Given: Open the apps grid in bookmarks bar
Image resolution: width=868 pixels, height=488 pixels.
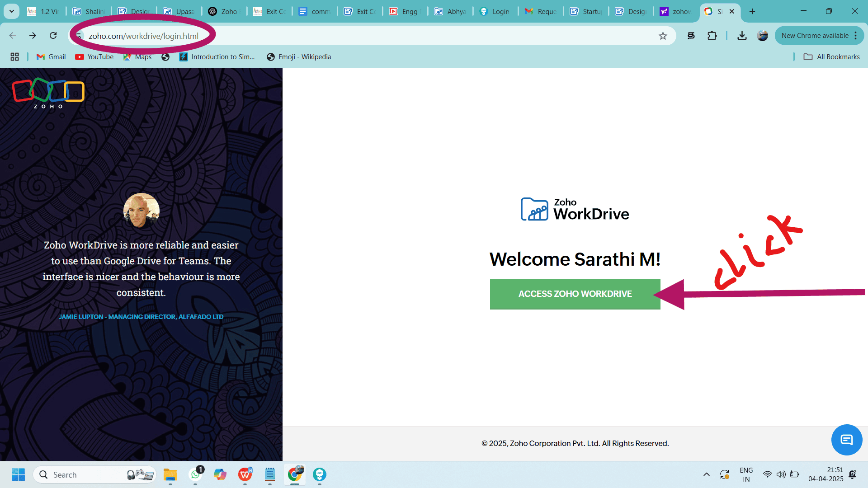Looking at the screenshot, I should (14, 57).
